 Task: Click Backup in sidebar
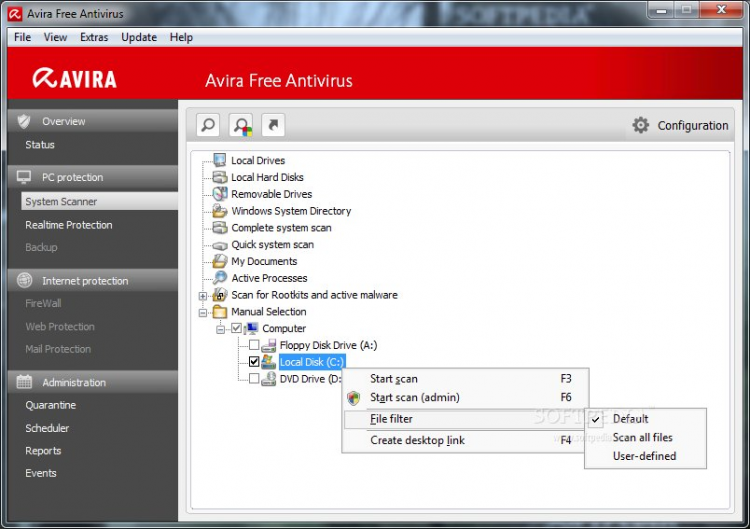(x=41, y=247)
